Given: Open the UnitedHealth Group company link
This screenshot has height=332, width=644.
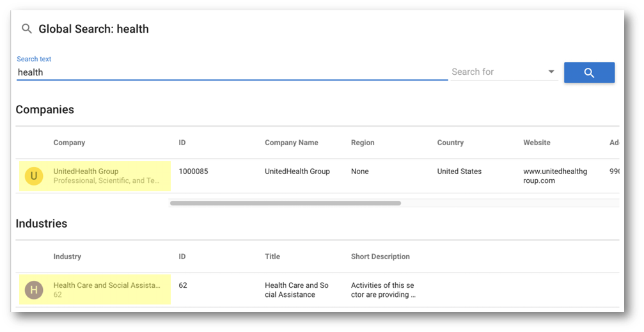Looking at the screenshot, I should pos(86,171).
